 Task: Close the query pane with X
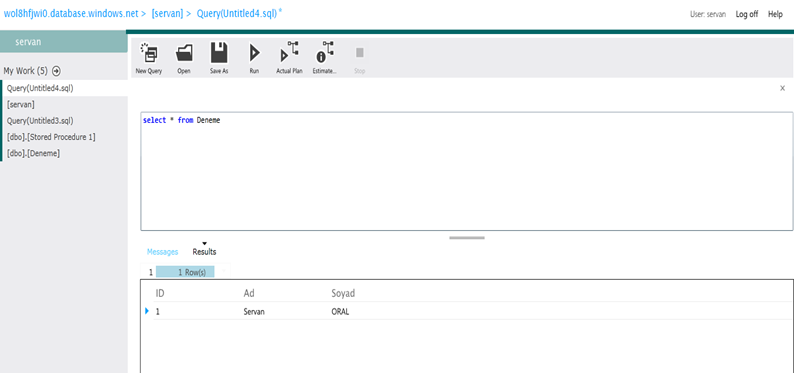[782, 88]
